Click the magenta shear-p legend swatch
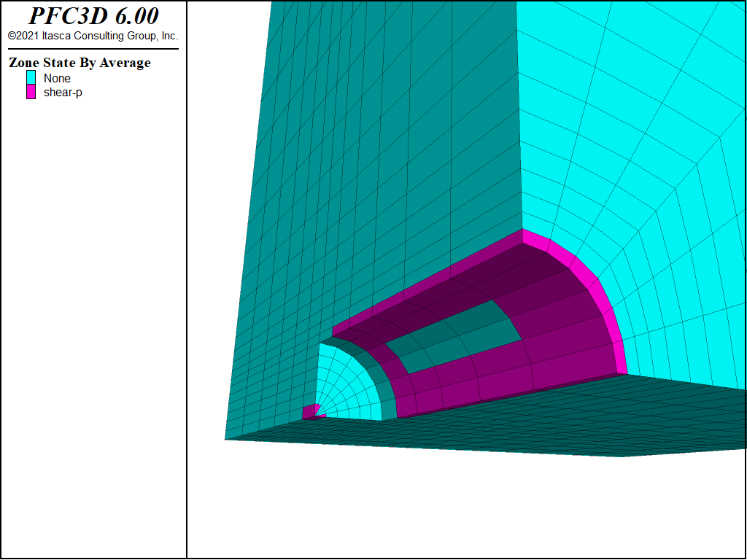747x560 pixels. click(31, 92)
